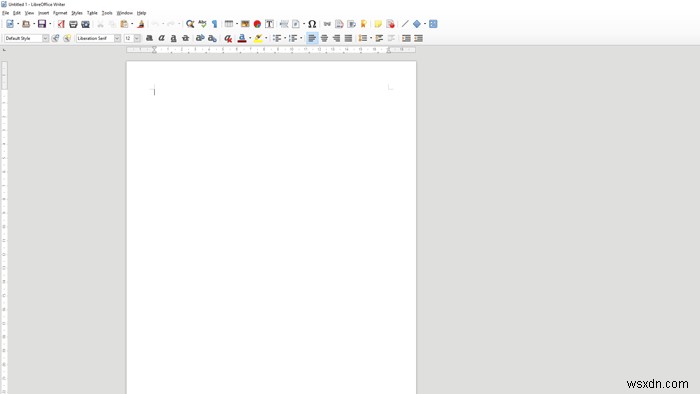The width and height of the screenshot is (700, 394).
Task: Toggle Italic formatting
Action: tap(162, 38)
